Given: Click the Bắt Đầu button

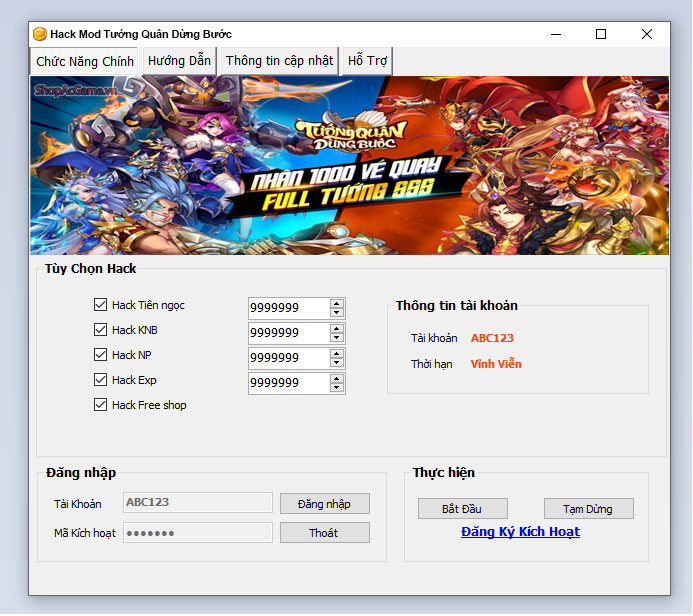Looking at the screenshot, I should click(463, 509).
